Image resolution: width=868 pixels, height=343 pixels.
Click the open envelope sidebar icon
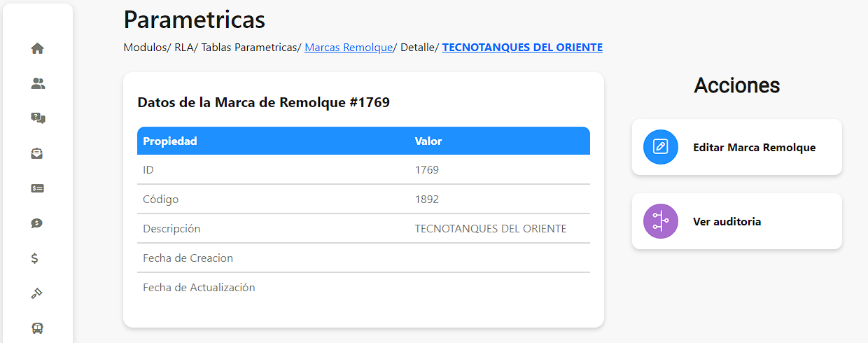37,153
